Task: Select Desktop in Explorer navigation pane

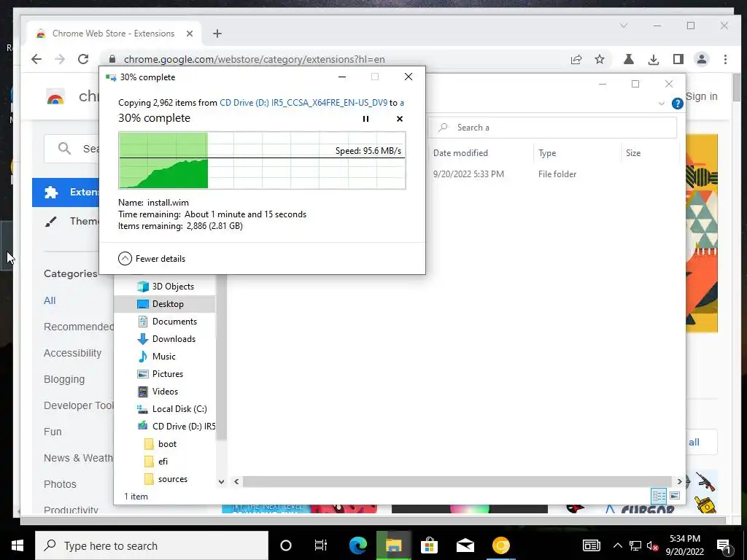Action: 166,304
